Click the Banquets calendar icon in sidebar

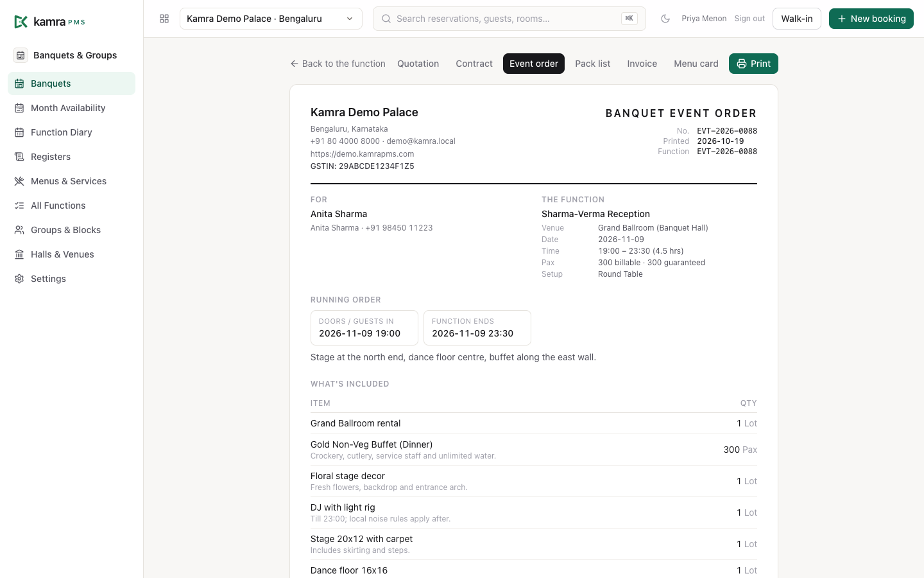19,83
